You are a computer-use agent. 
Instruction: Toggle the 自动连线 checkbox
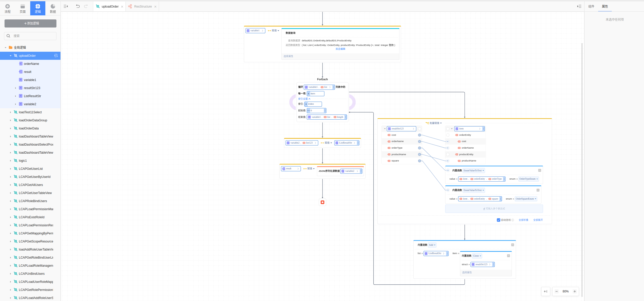pos(498,220)
